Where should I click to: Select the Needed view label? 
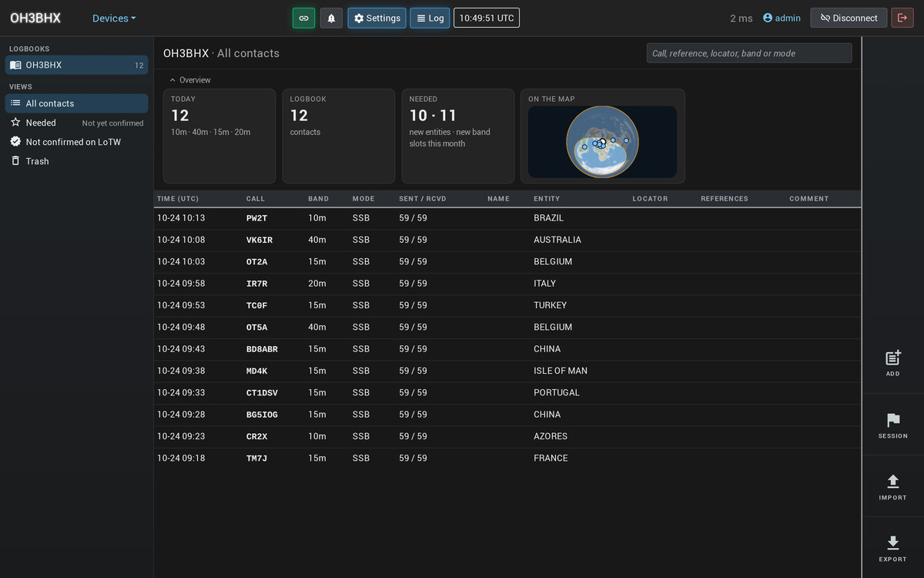click(x=41, y=123)
